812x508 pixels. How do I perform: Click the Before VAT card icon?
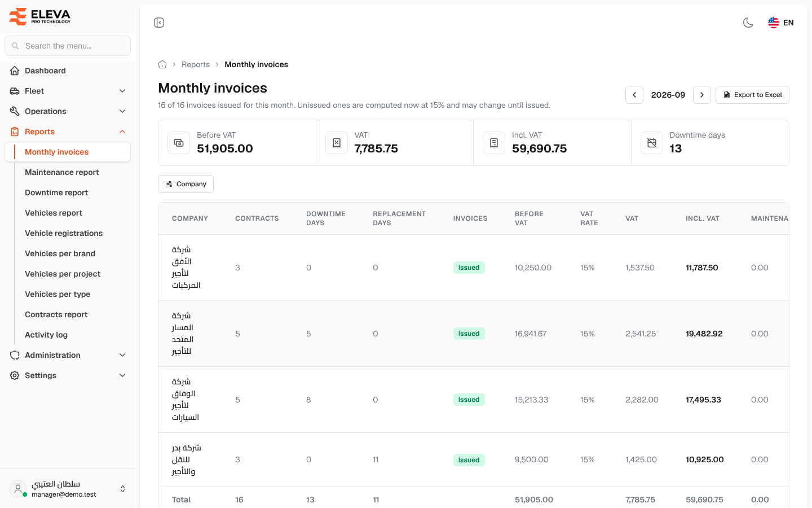179,143
